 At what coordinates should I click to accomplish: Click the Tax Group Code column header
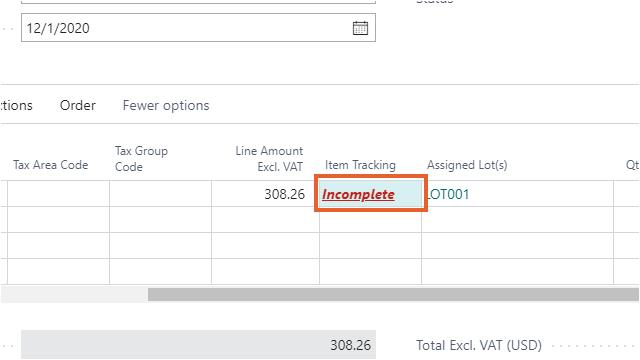tap(141, 159)
